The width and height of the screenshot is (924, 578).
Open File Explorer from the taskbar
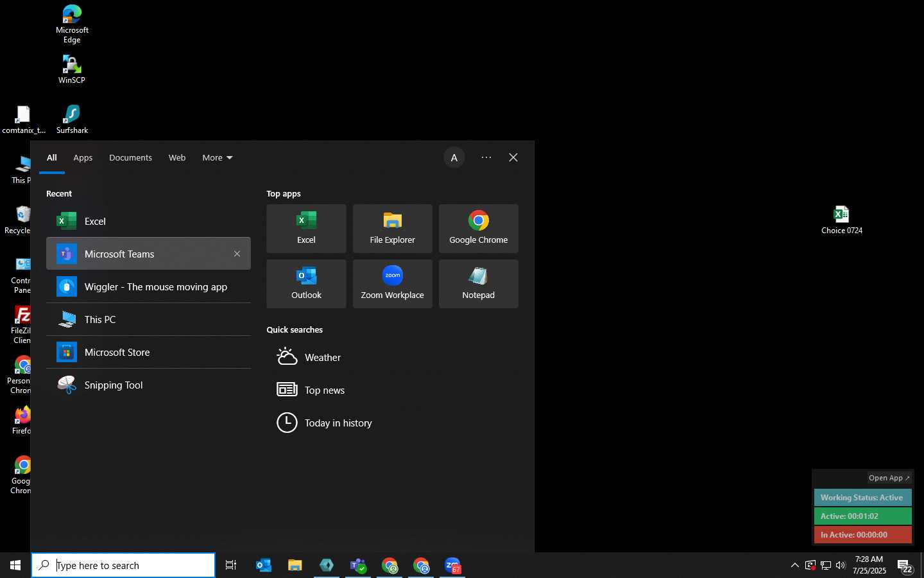[x=295, y=565]
